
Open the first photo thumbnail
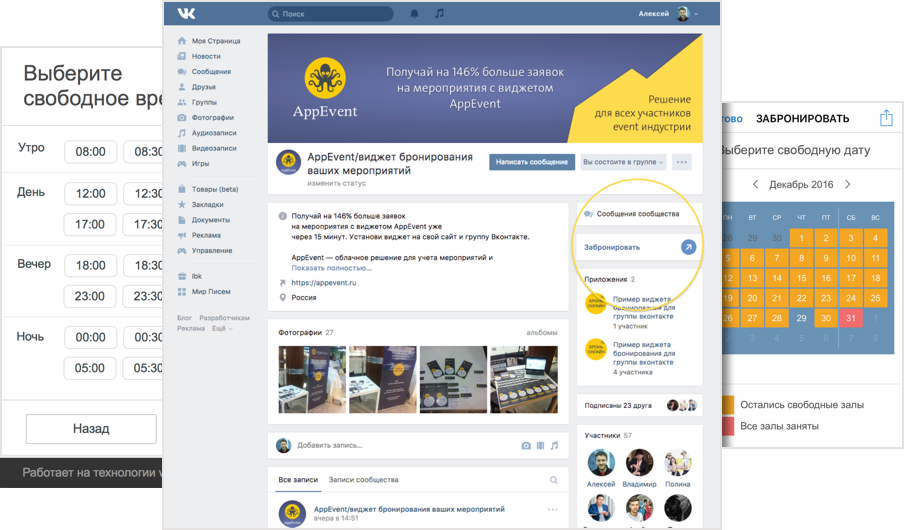pyautogui.click(x=312, y=379)
